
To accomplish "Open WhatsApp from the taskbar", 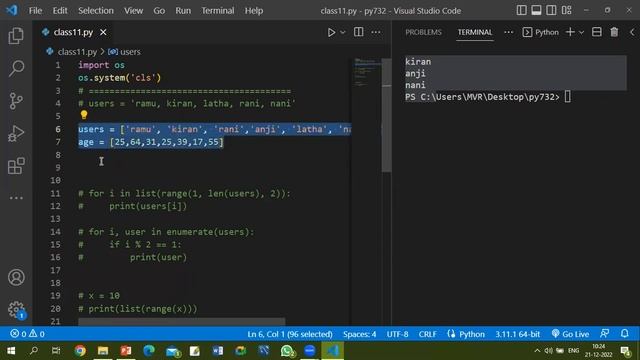I will [x=287, y=351].
